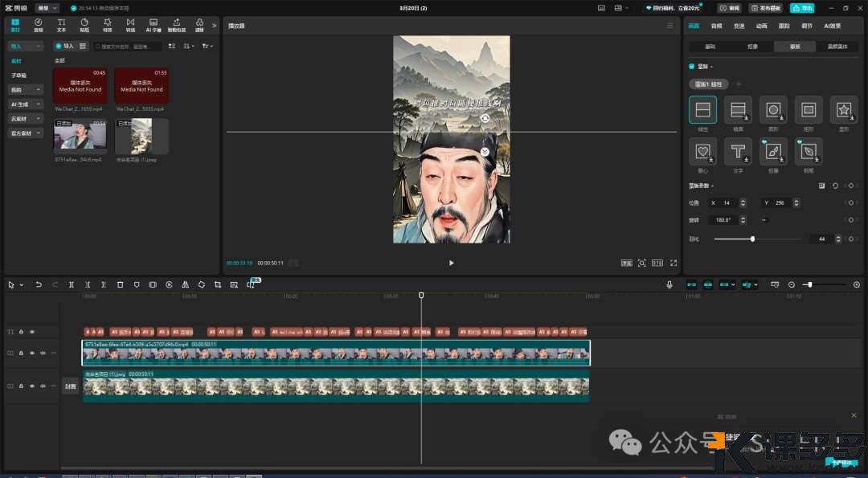The width and height of the screenshot is (868, 478).
Task: Uncheck the 蒙版 mask checkbox
Action: click(x=692, y=67)
